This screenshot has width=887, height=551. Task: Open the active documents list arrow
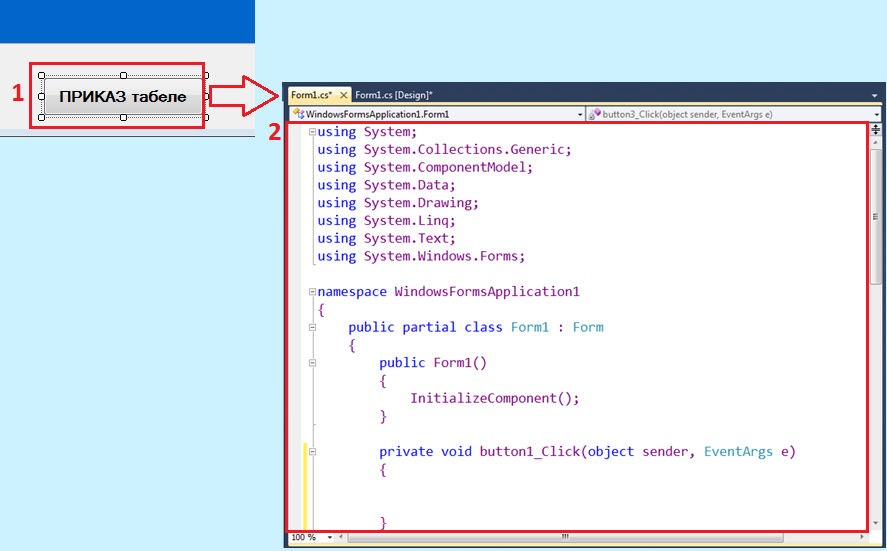coord(876,95)
